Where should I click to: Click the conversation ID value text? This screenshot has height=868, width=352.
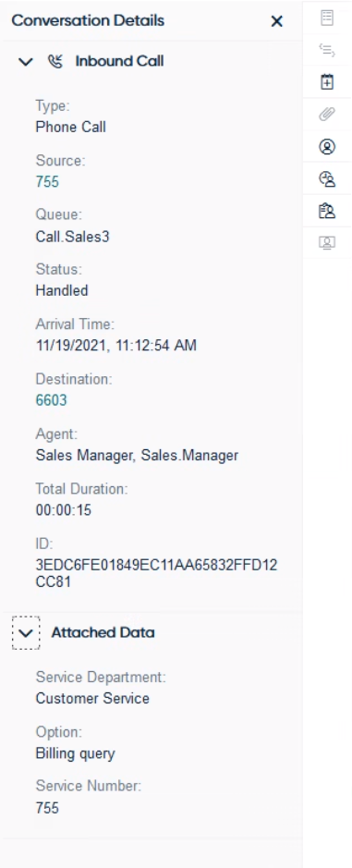click(x=157, y=573)
